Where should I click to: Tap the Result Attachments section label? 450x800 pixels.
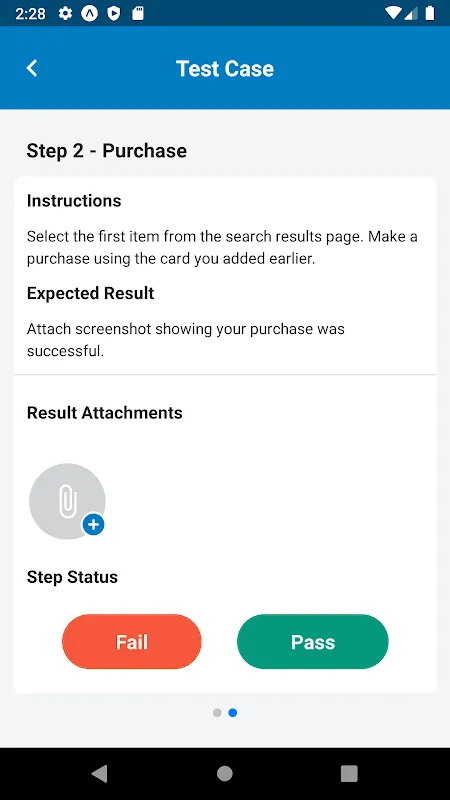(x=105, y=412)
